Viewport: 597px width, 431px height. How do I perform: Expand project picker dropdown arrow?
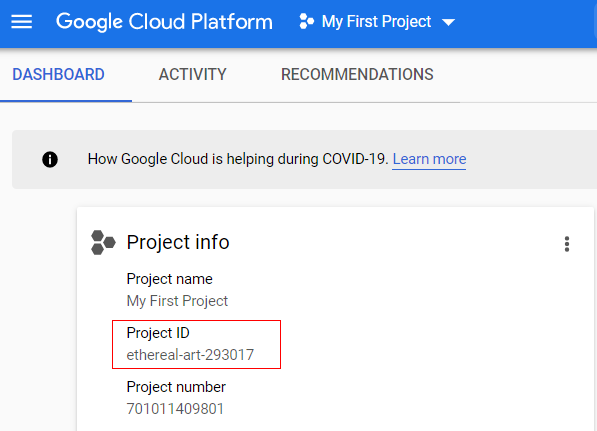point(449,22)
